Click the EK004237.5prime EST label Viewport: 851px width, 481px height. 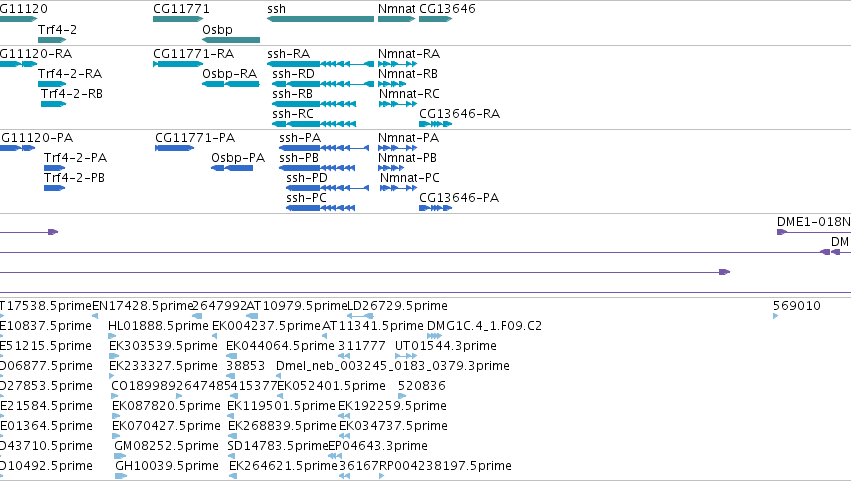pyautogui.click(x=266, y=326)
